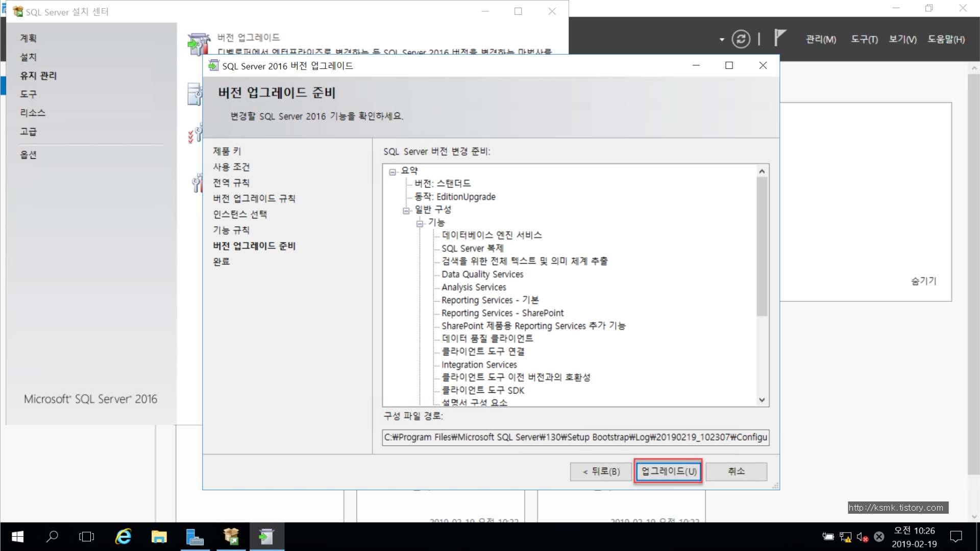Viewport: 980px width, 551px height.
Task: Open 관리(M) menu in Server Manager
Action: pyautogui.click(x=821, y=39)
